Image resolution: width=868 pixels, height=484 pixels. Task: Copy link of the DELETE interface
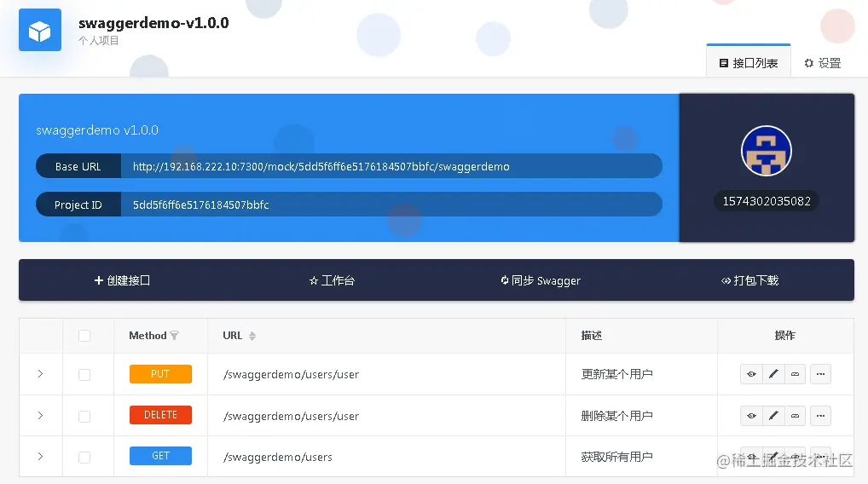[x=795, y=416]
